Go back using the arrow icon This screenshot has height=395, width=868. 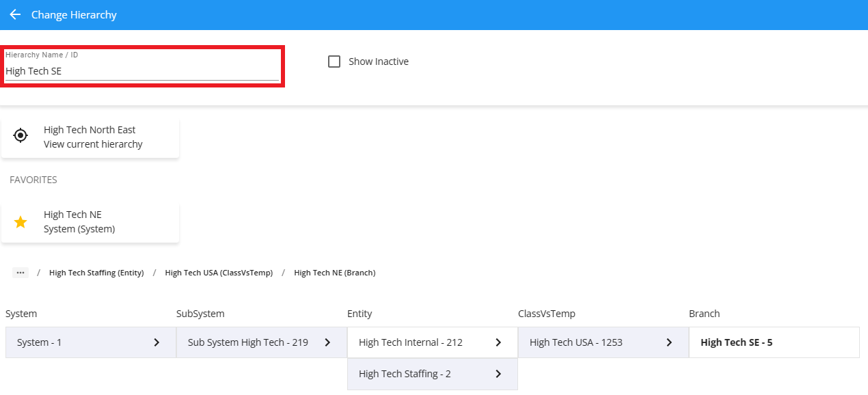pyautogui.click(x=15, y=14)
